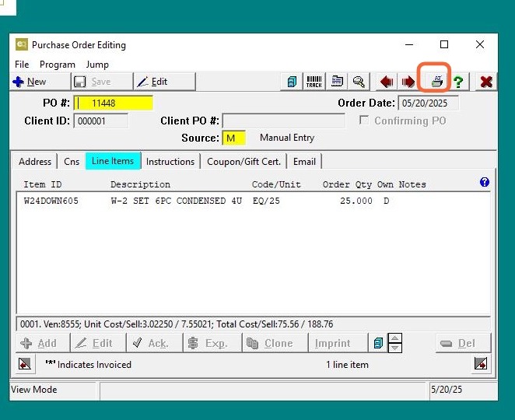Click the Edit button in top toolbar
515x420 pixels.
(165, 82)
